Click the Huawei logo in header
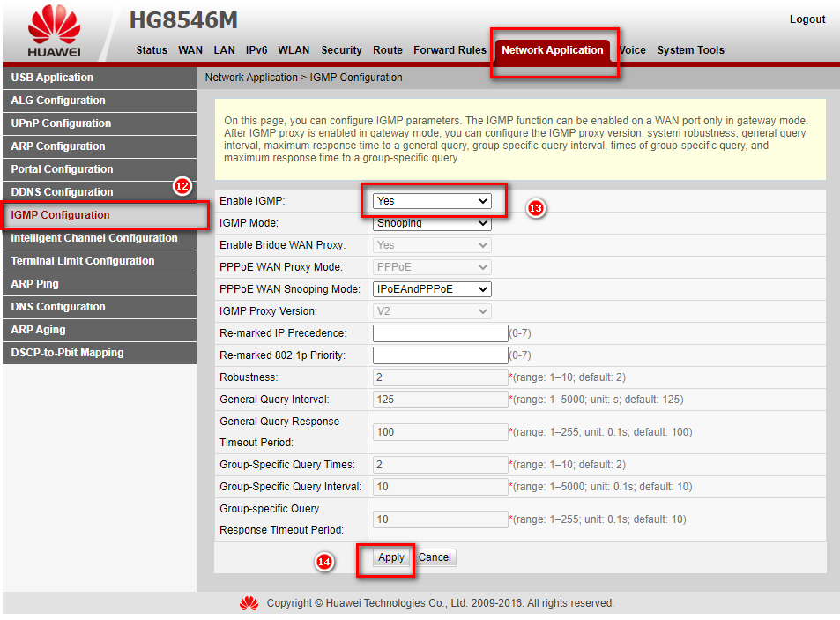 [54, 33]
